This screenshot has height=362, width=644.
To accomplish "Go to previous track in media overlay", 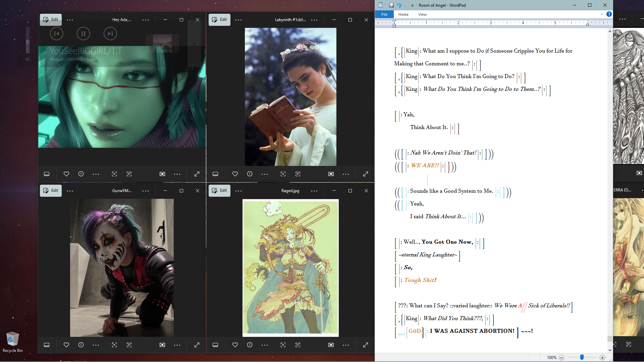I will [x=57, y=34].
